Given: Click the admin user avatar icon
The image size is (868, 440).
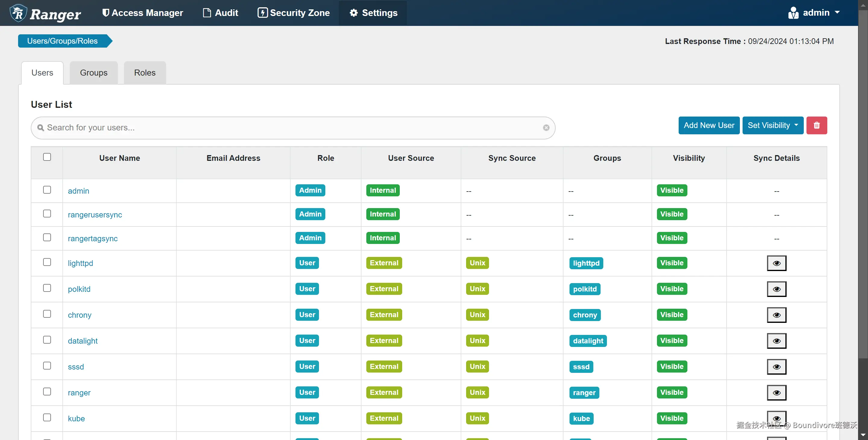Looking at the screenshot, I should click(793, 13).
